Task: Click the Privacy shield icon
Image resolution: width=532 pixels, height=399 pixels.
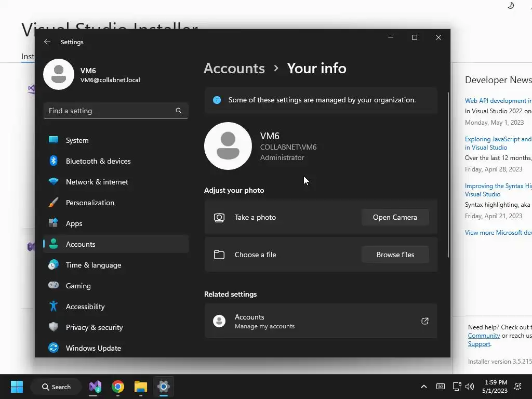Action: [x=54, y=327]
